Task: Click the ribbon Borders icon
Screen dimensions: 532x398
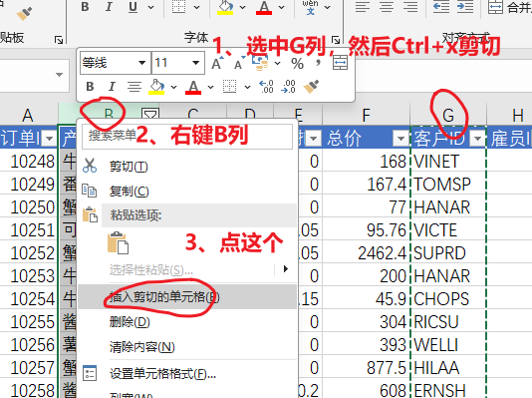Action: (178, 7)
